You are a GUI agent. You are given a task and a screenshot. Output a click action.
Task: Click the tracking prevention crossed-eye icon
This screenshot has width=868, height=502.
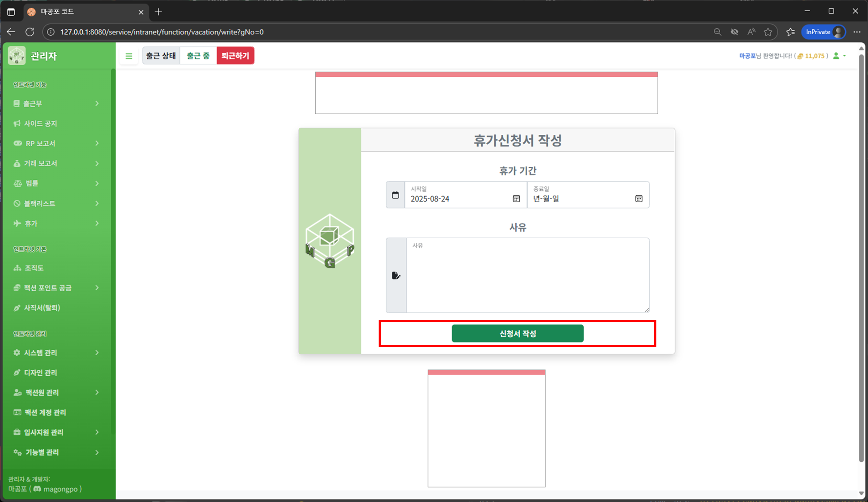tap(734, 32)
